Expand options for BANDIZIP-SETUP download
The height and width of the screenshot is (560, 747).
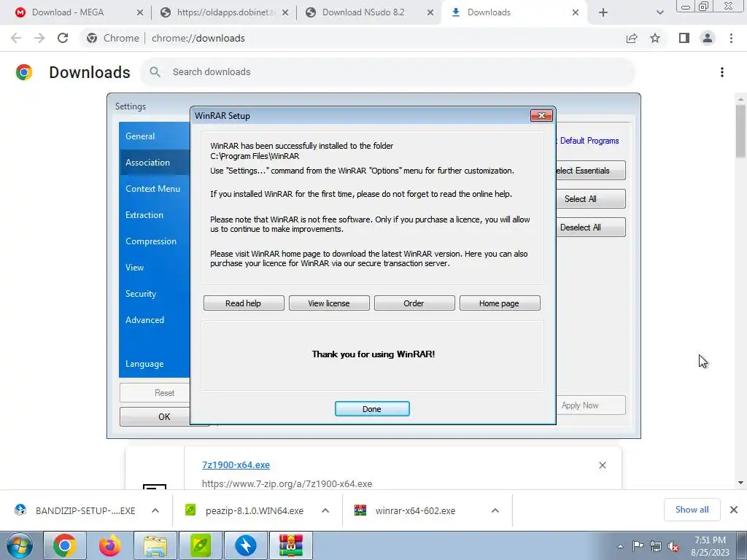pyautogui.click(x=155, y=510)
